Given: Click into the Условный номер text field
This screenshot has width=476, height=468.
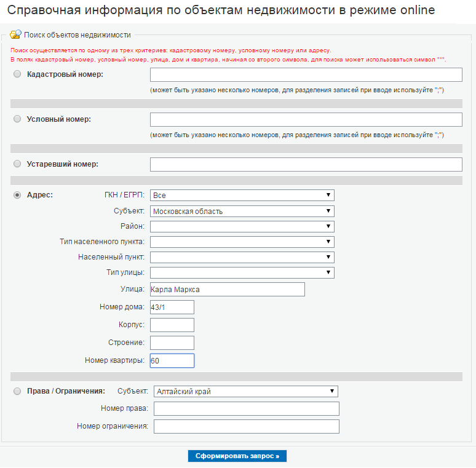Looking at the screenshot, I should [306, 119].
